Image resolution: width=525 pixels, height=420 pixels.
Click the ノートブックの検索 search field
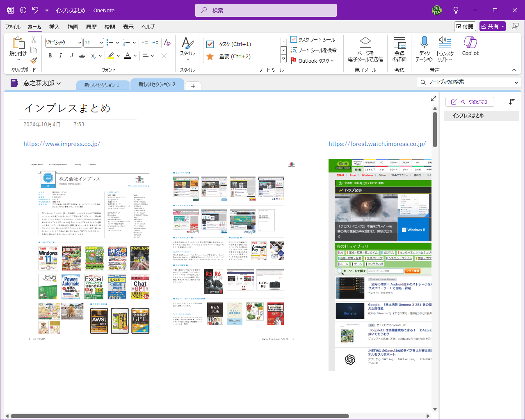pos(470,82)
